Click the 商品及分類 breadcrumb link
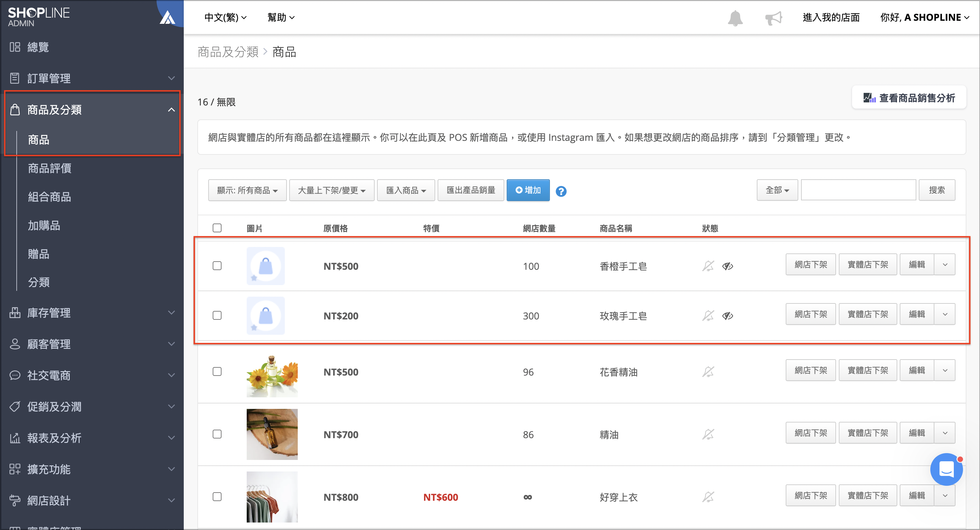Viewport: 980px width, 530px height. (228, 52)
